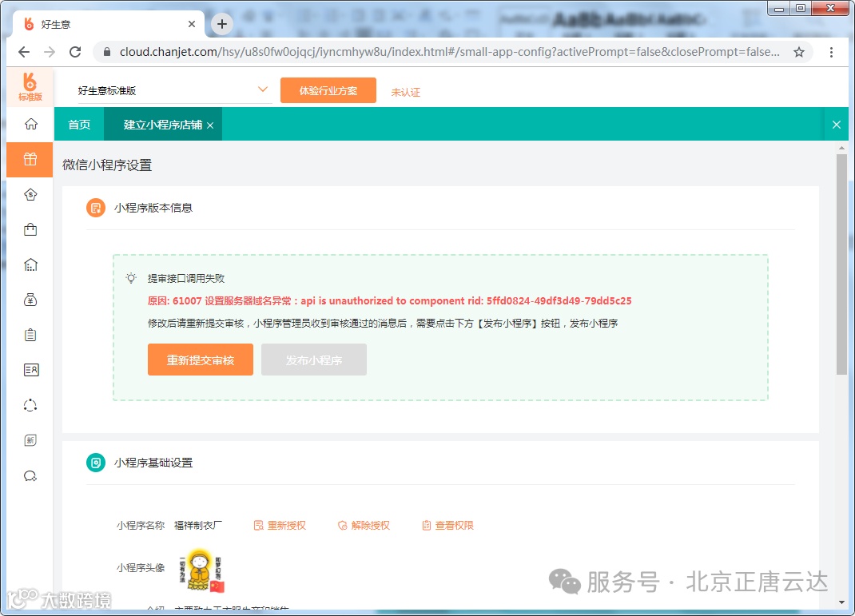Click the 微信小程序设置 heading
855x616 pixels.
(107, 165)
